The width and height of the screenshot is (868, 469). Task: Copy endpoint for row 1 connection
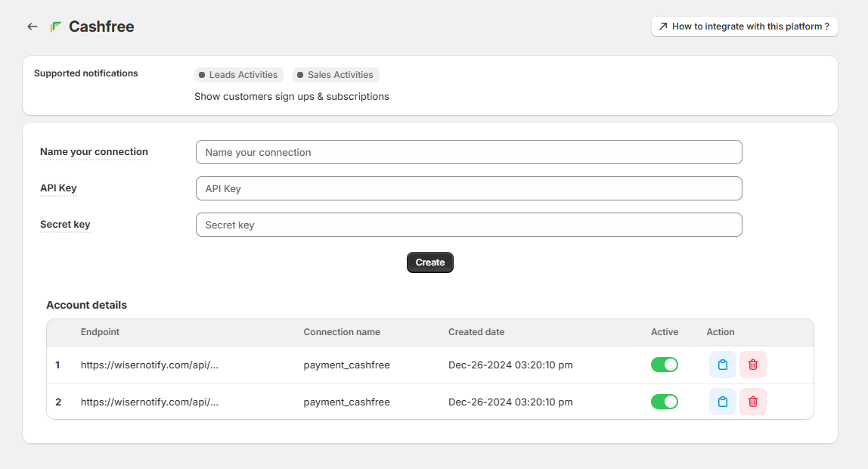(x=722, y=365)
